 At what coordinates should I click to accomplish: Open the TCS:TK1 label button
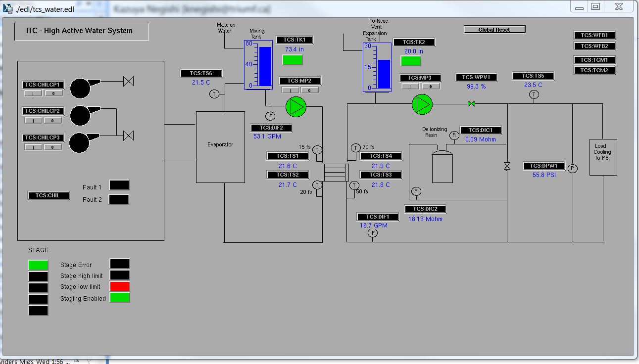(x=295, y=40)
